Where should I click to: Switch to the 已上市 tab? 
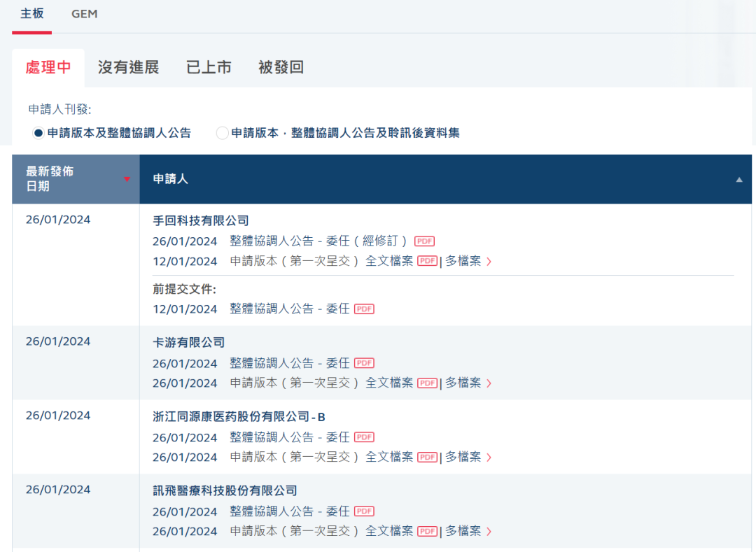tap(209, 68)
